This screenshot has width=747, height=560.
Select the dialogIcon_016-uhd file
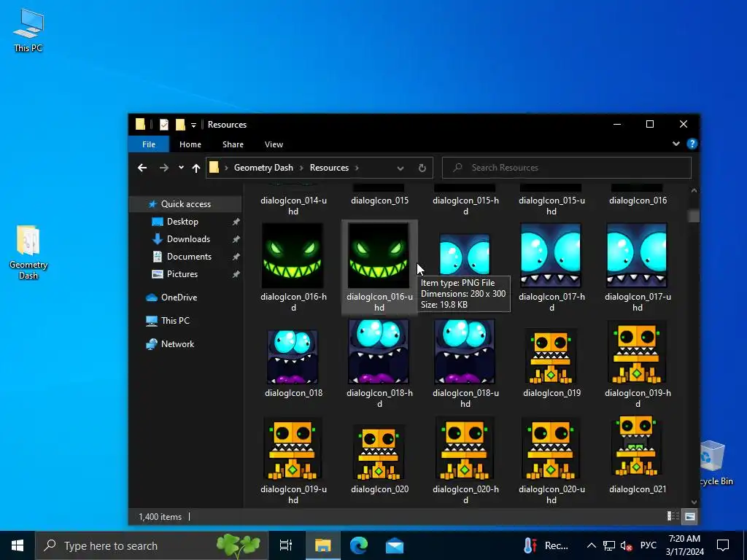[x=379, y=267]
